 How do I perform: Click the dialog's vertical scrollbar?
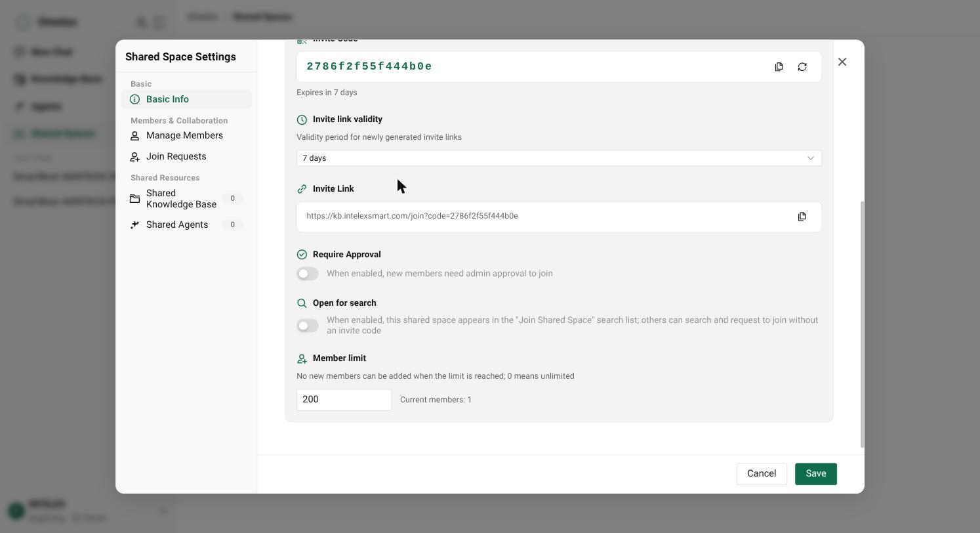tap(862, 324)
